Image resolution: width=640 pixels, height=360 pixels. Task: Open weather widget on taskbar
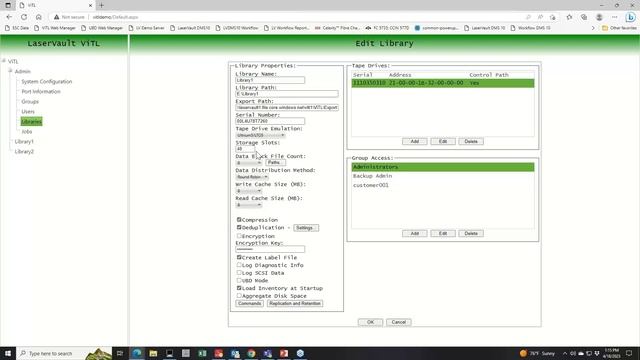coord(538,353)
